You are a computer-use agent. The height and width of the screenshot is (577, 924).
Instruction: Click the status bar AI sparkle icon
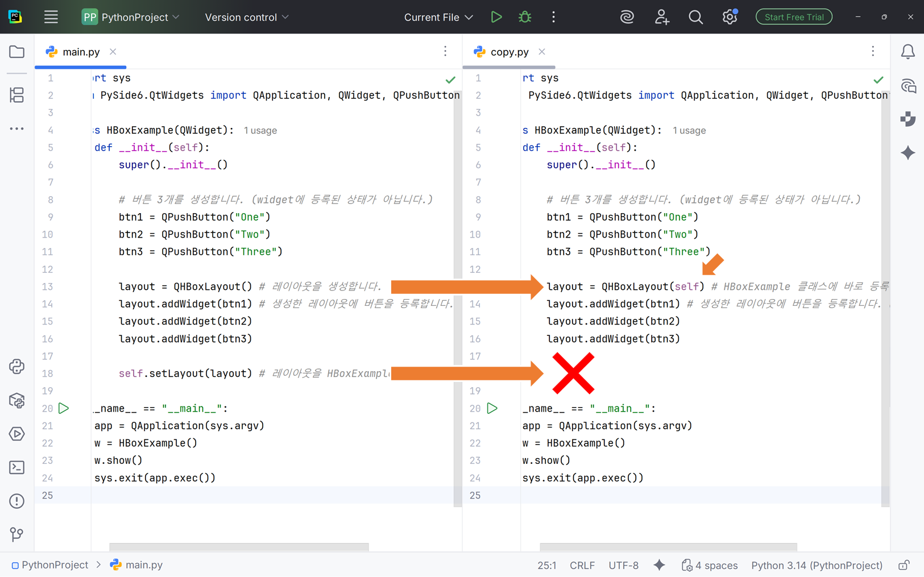[660, 565]
